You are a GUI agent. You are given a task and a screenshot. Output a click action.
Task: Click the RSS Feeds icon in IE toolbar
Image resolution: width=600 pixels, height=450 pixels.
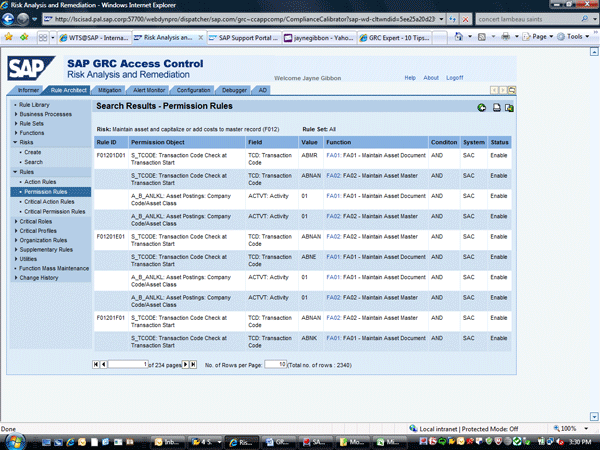[x=482, y=37]
